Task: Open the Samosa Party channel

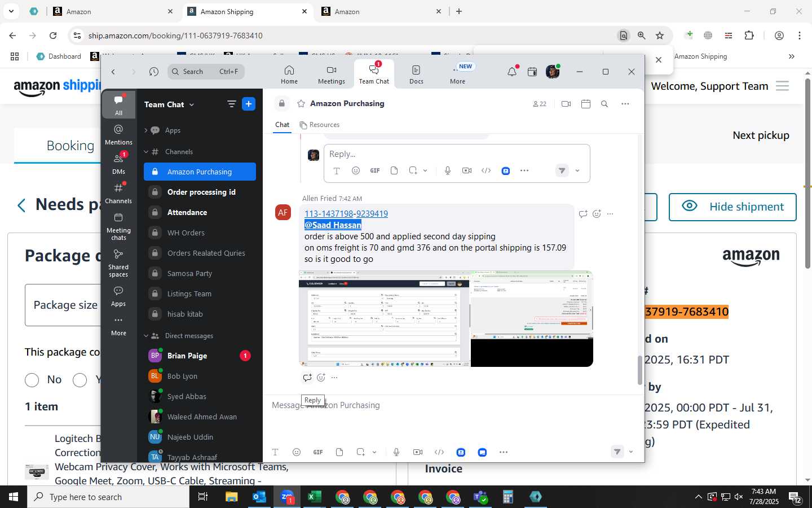Action: click(x=200, y=273)
